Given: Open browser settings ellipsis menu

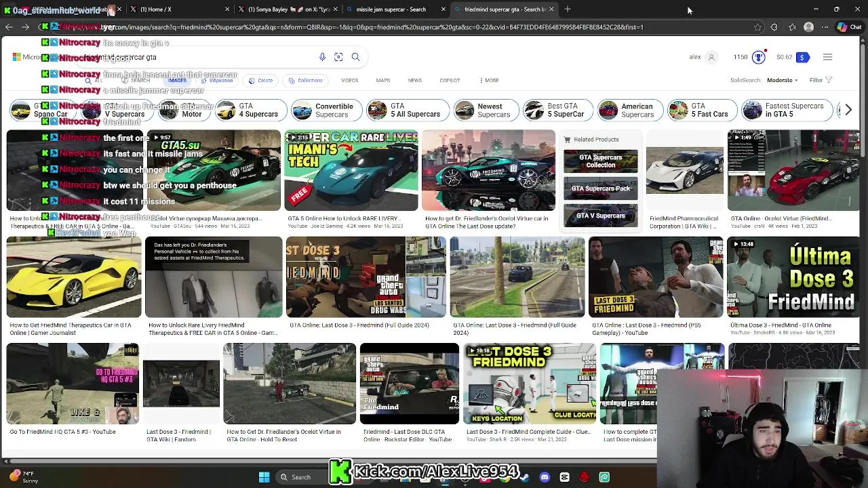Looking at the screenshot, I should [825, 27].
